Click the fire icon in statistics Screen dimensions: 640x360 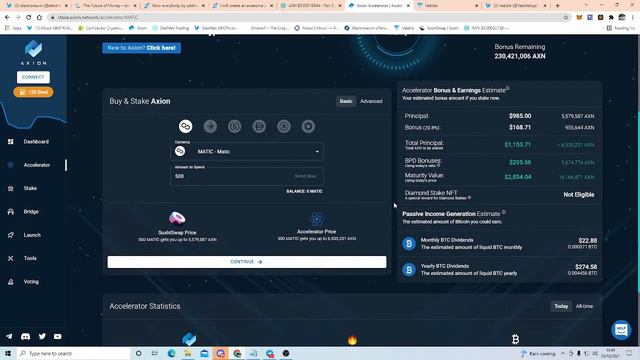pyautogui.click(x=352, y=340)
